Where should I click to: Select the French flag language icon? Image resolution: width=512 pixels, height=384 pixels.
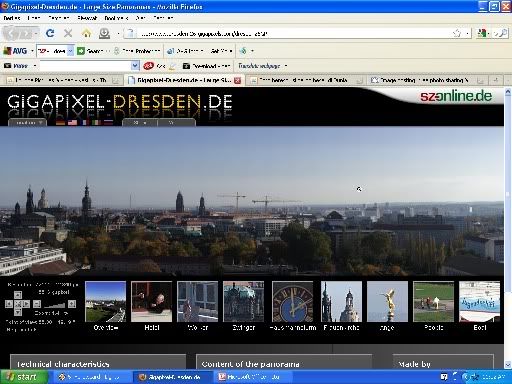point(84,122)
